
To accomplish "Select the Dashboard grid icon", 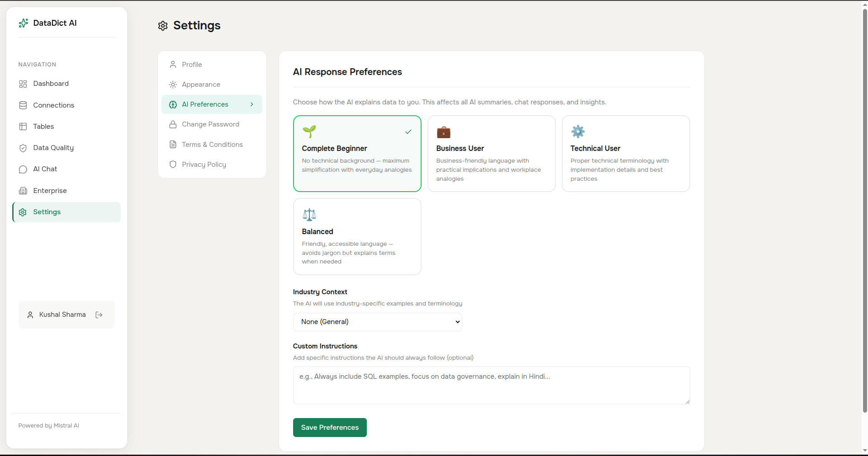I will [x=23, y=84].
